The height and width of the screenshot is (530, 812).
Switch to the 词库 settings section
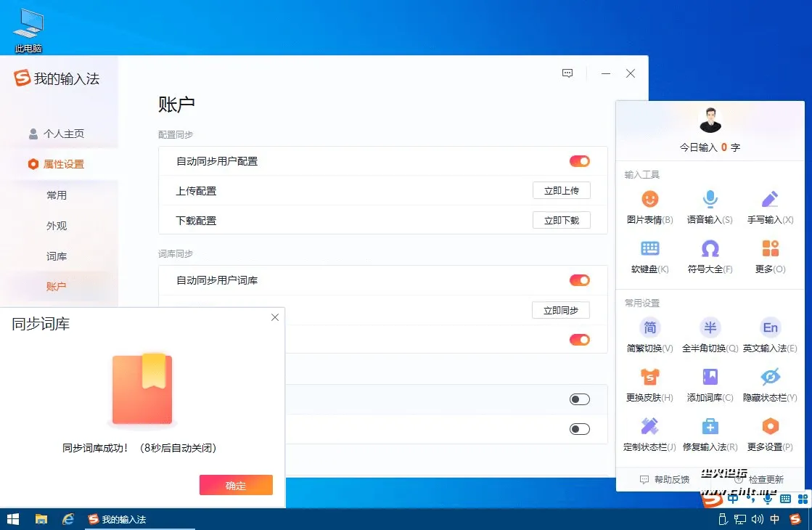click(x=56, y=256)
